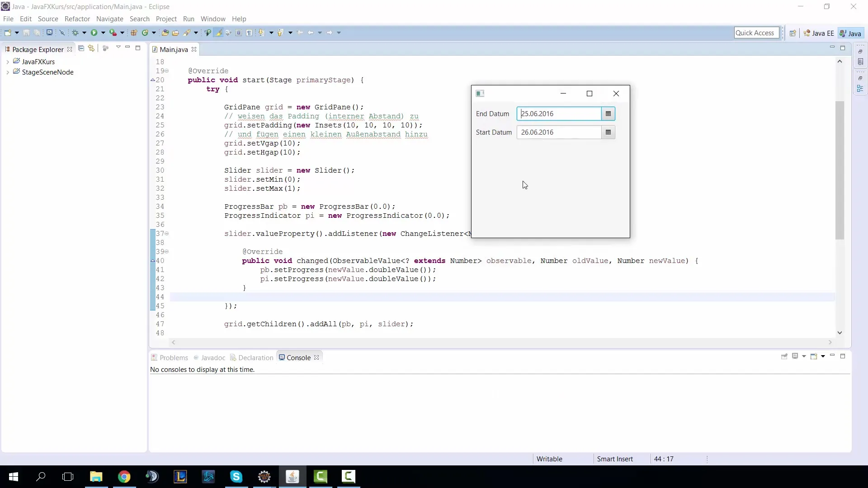Viewport: 868px width, 488px height.
Task: Click Open Perspective icon
Action: tap(793, 33)
